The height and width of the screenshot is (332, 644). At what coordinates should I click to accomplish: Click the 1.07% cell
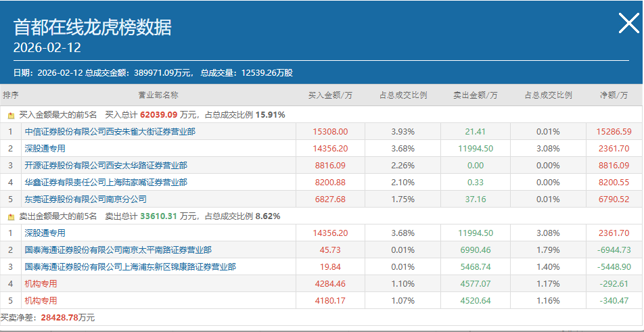(x=403, y=300)
